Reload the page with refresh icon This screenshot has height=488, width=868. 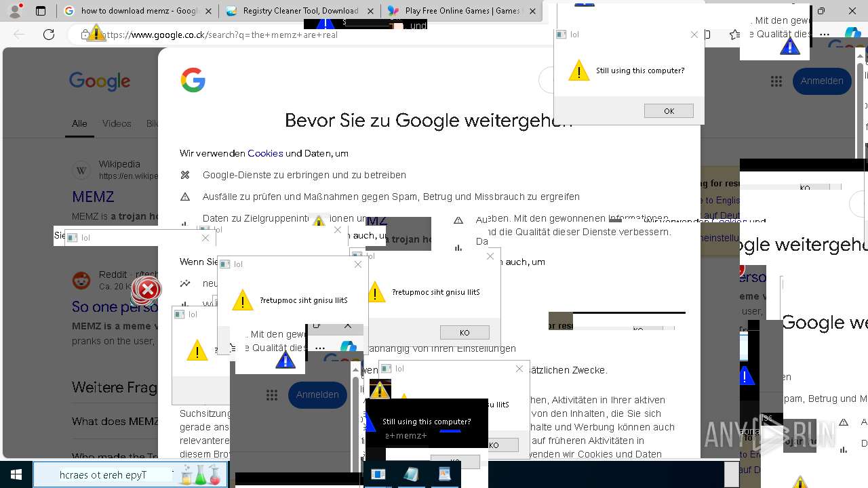point(49,35)
